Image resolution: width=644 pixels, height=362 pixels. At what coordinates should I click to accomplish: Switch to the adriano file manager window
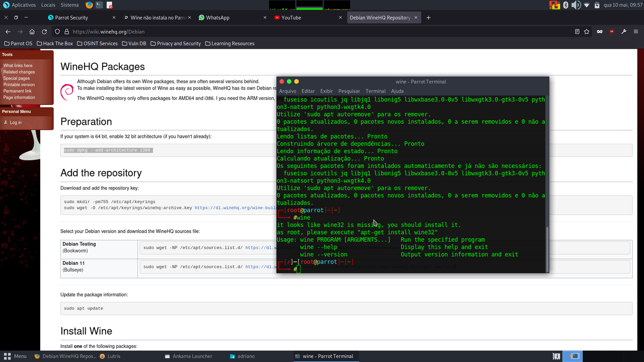click(243, 356)
